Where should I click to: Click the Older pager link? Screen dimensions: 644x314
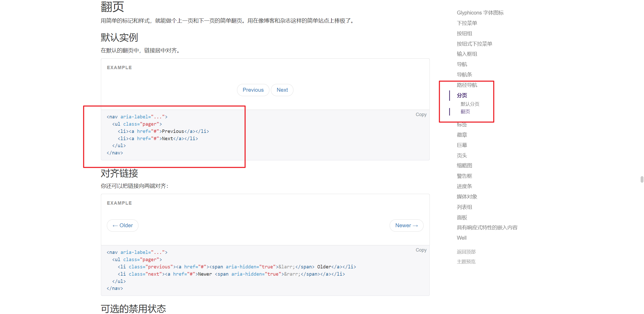(123, 225)
